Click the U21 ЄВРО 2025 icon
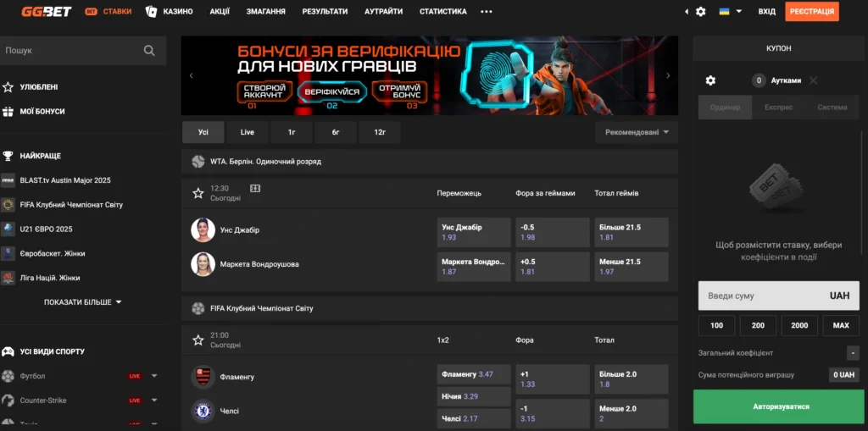Viewport: 868px width, 431px height. click(8, 229)
